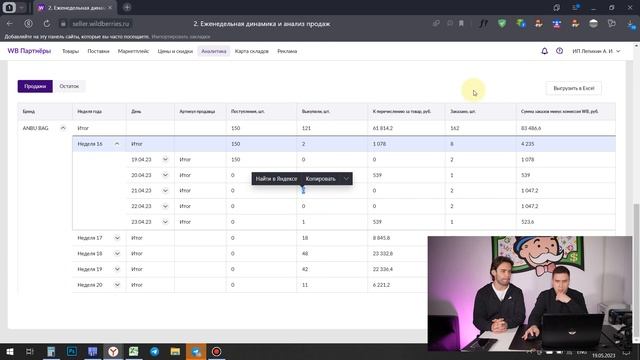This screenshot has height=360, width=640.
Task: Click the seller.wildberries.ru address field
Action: coord(101,24)
